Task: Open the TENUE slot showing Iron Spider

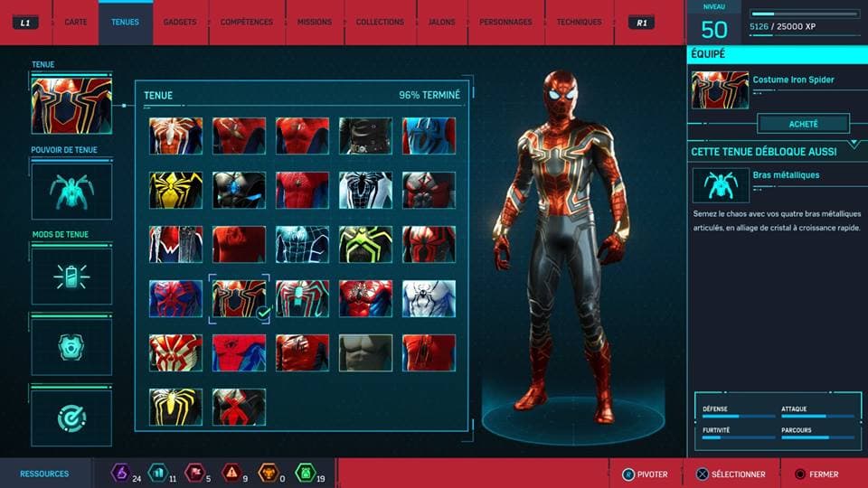Action: 71,106
